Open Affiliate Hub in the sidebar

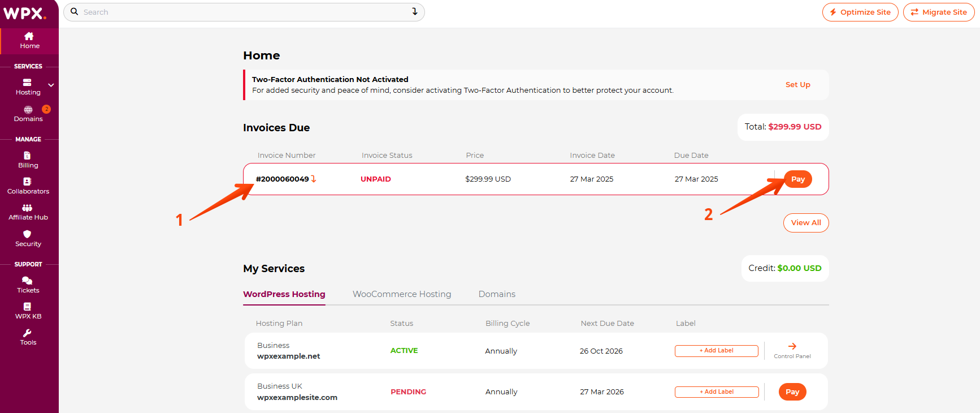coord(28,212)
